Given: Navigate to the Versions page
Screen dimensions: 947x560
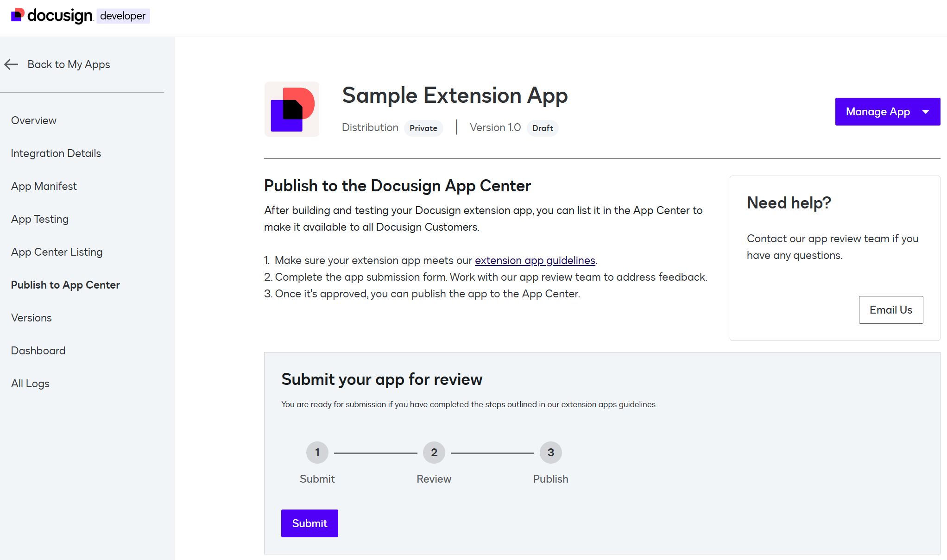Looking at the screenshot, I should click(31, 318).
